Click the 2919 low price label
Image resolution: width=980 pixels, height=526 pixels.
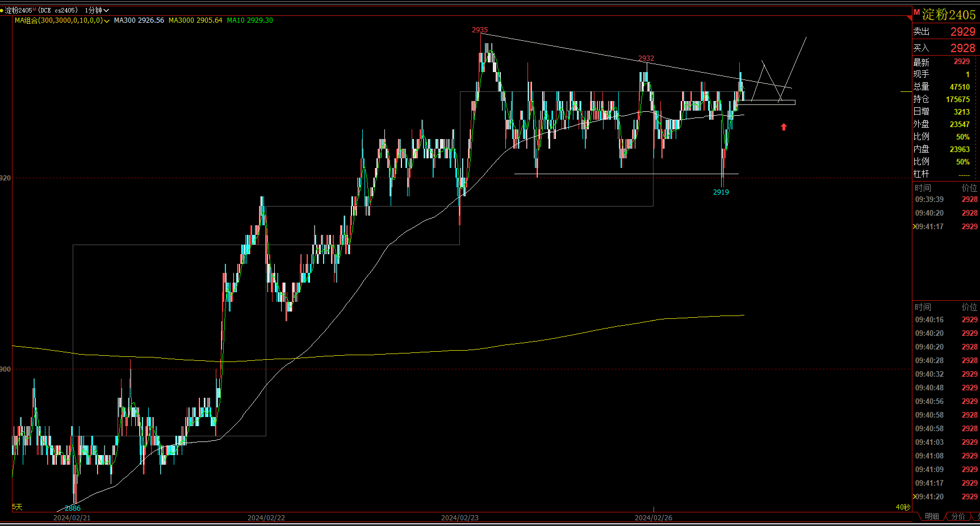[x=721, y=192]
